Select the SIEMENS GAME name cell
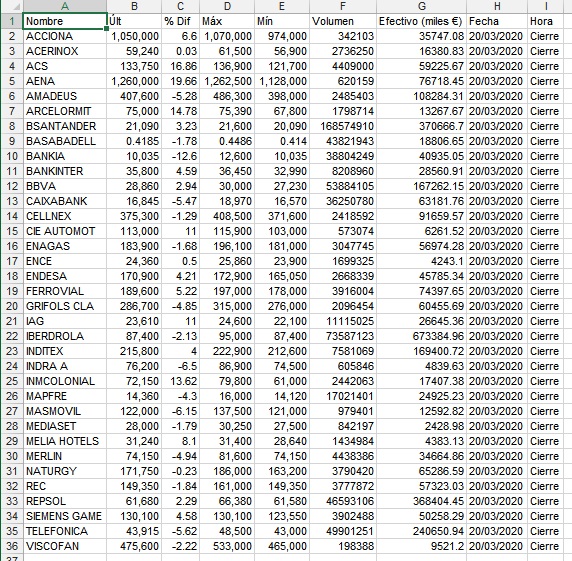Viewport: 572px width, 561px height. 65,516
